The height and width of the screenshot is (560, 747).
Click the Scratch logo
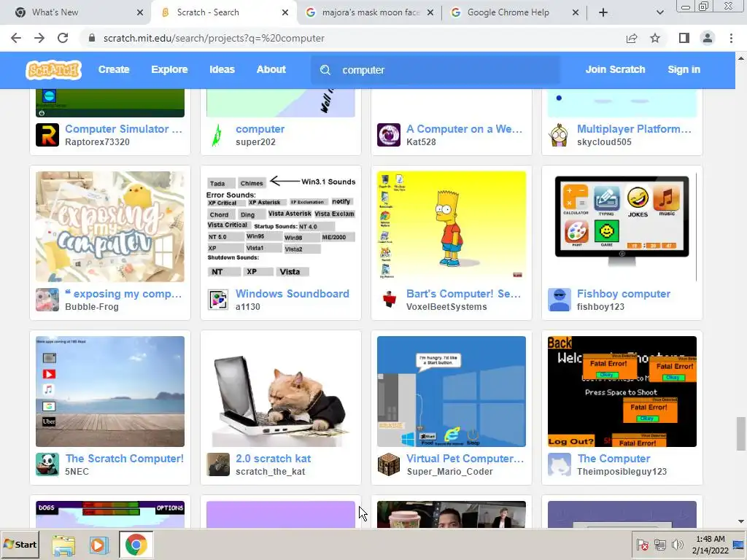[53, 70]
